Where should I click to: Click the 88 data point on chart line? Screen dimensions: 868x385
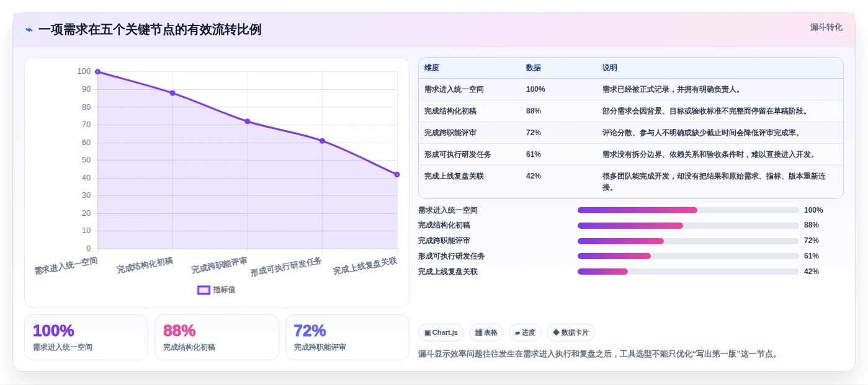tap(172, 93)
